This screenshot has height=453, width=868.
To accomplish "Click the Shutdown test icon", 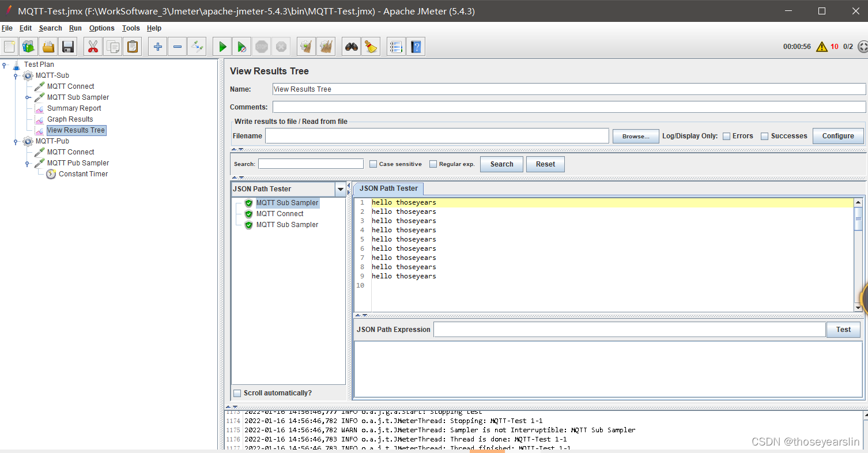I will [281, 47].
